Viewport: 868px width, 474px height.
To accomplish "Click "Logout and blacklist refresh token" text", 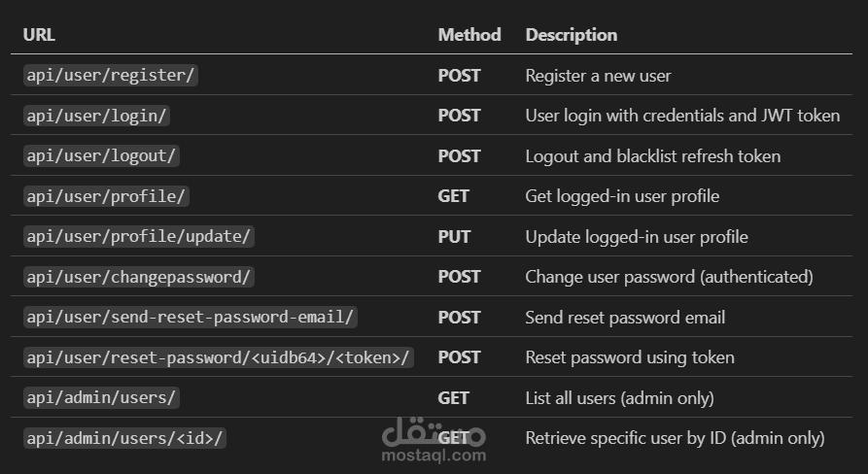I will coord(652,156).
